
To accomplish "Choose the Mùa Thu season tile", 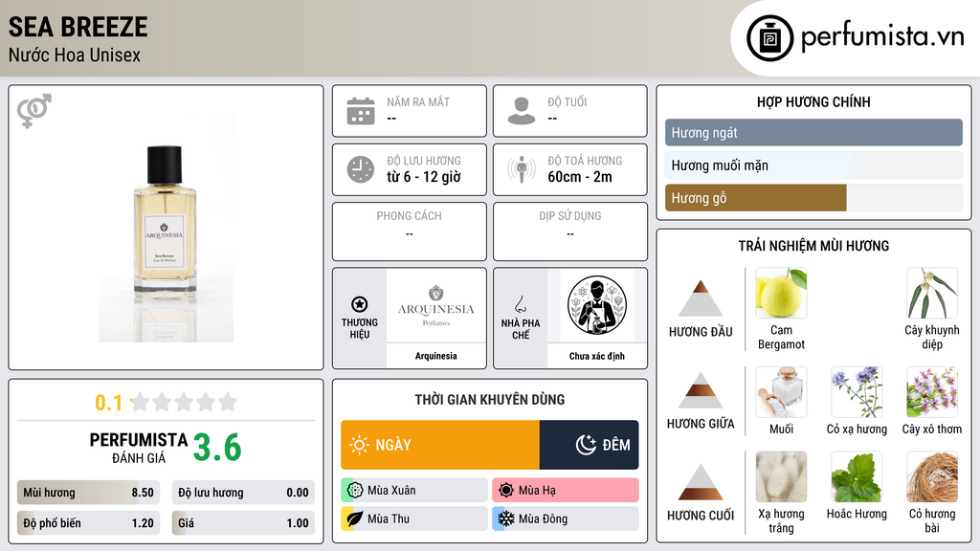I will tap(414, 518).
